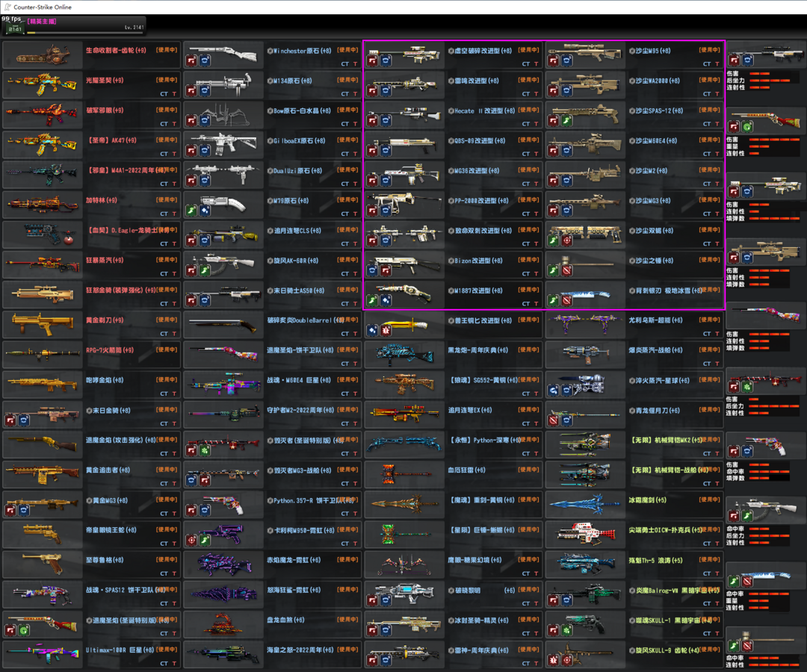The width and height of the screenshot is (807, 672).
Task: Click green boot part icon on M1887改进型
Action: (373, 300)
